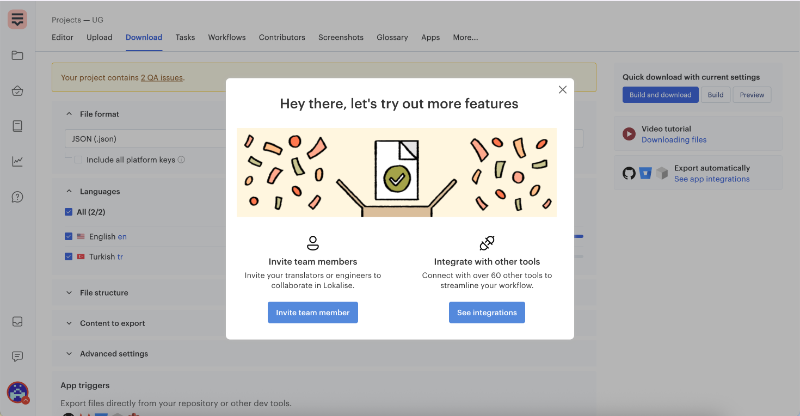Click Build and download button
This screenshot has height=416, width=800.
[x=660, y=95]
